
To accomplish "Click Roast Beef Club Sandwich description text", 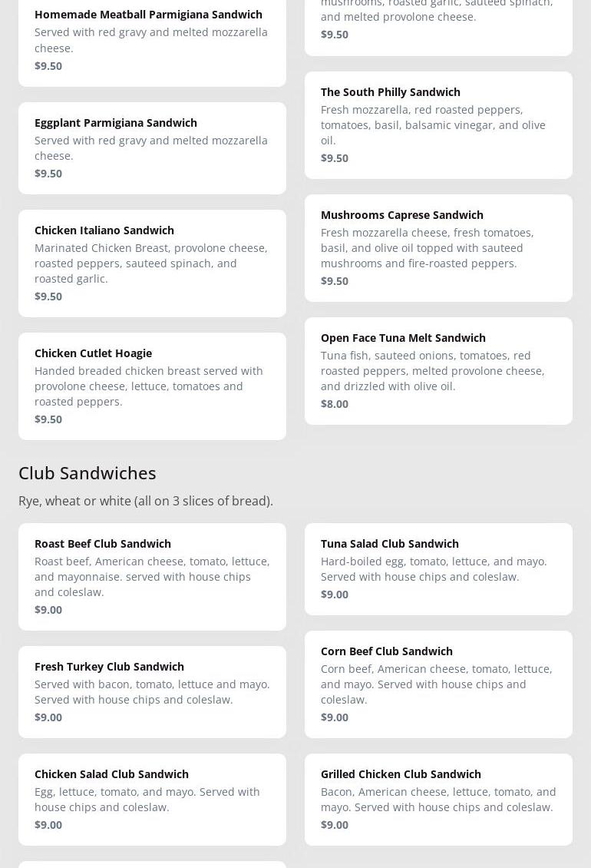I will tap(152, 577).
